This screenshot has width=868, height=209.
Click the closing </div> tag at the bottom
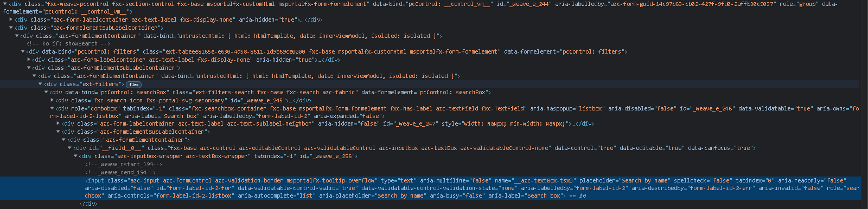(x=88, y=204)
